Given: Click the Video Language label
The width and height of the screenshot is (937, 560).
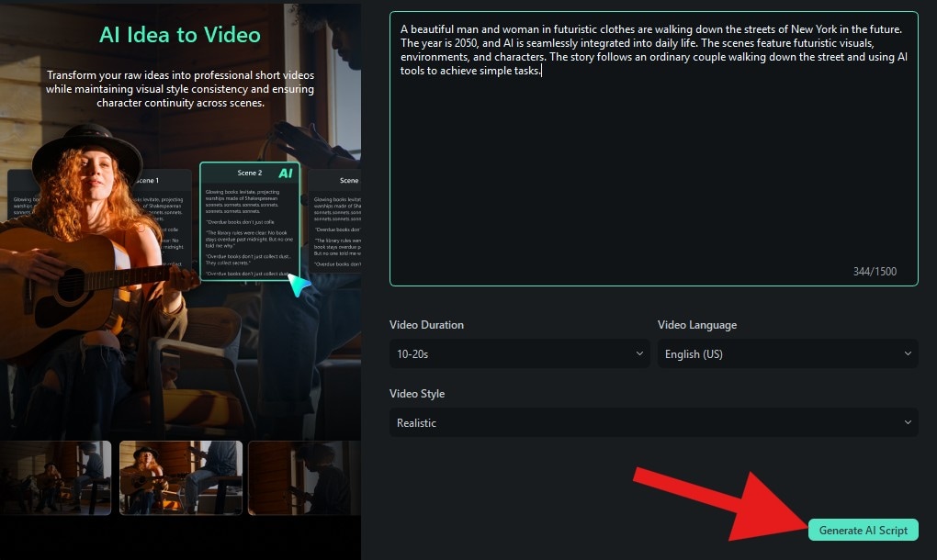Looking at the screenshot, I should click(697, 325).
